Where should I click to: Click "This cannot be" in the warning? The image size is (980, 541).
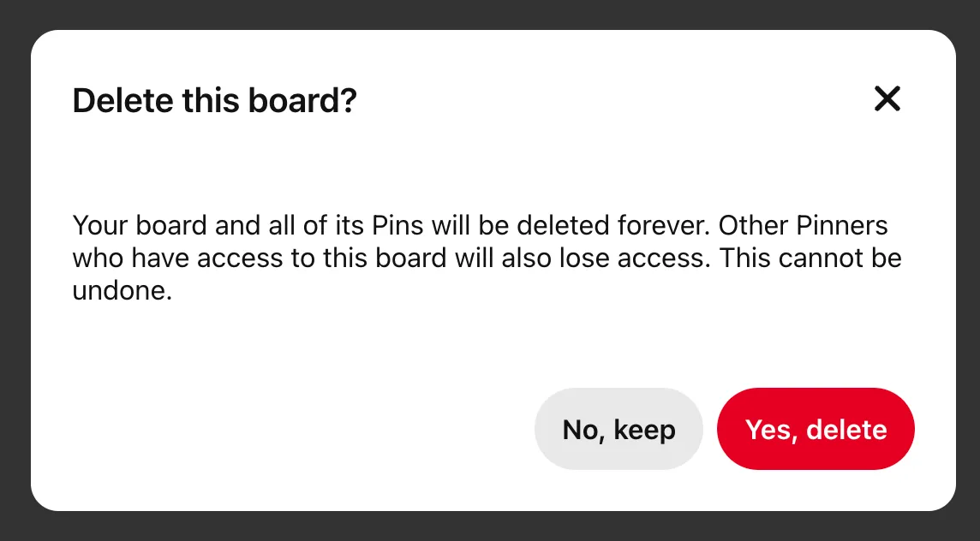(810, 259)
